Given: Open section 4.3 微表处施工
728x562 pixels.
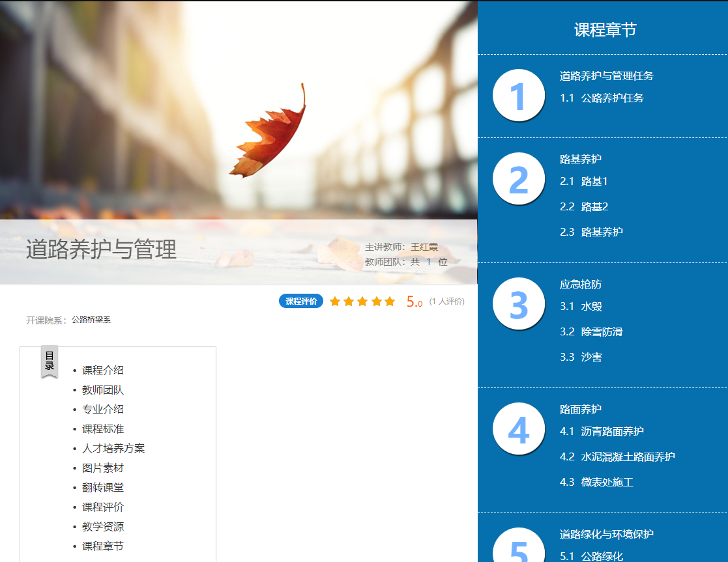Looking at the screenshot, I should click(x=596, y=482).
